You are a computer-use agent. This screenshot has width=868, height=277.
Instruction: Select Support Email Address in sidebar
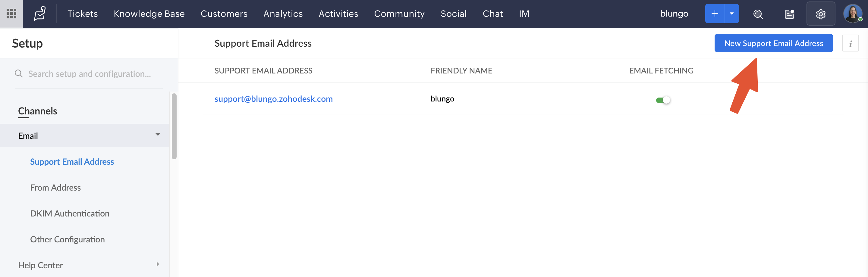click(x=72, y=162)
